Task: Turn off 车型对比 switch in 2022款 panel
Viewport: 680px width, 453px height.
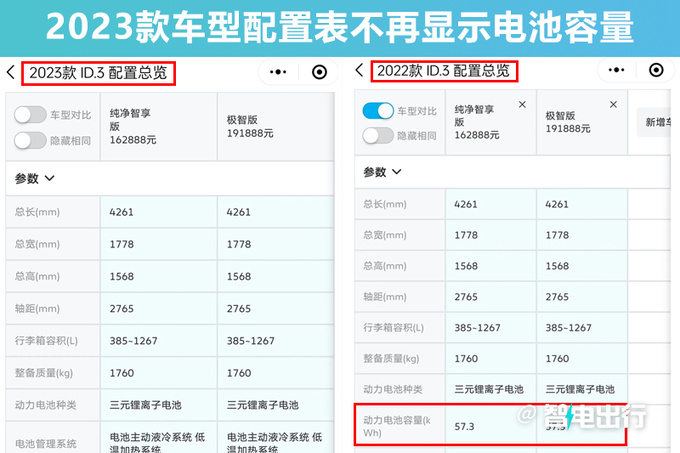Action: [378, 111]
